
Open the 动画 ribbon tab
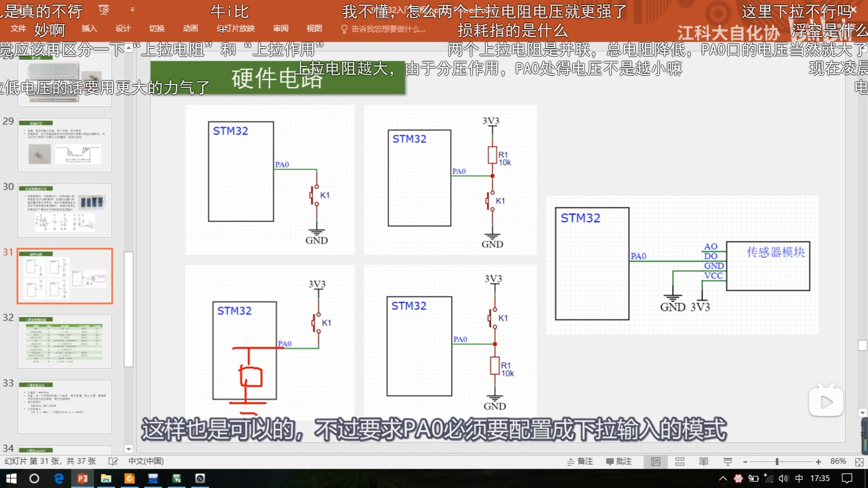(x=190, y=28)
